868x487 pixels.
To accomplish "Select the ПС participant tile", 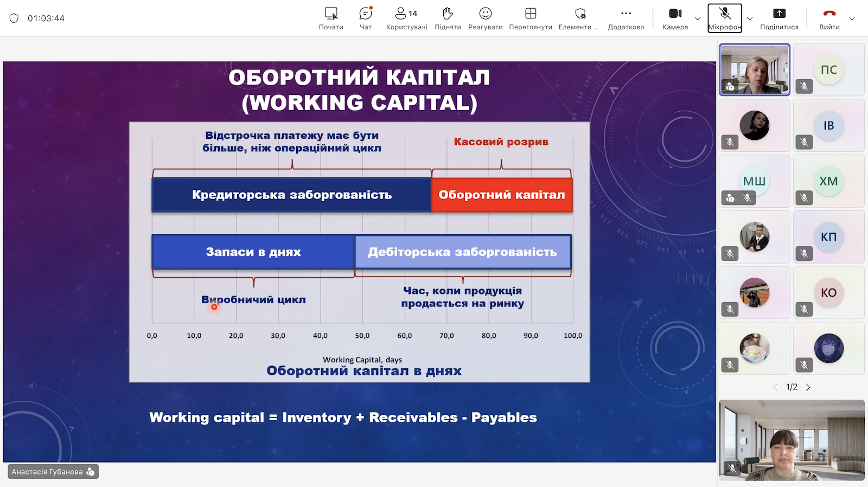I will coord(828,70).
